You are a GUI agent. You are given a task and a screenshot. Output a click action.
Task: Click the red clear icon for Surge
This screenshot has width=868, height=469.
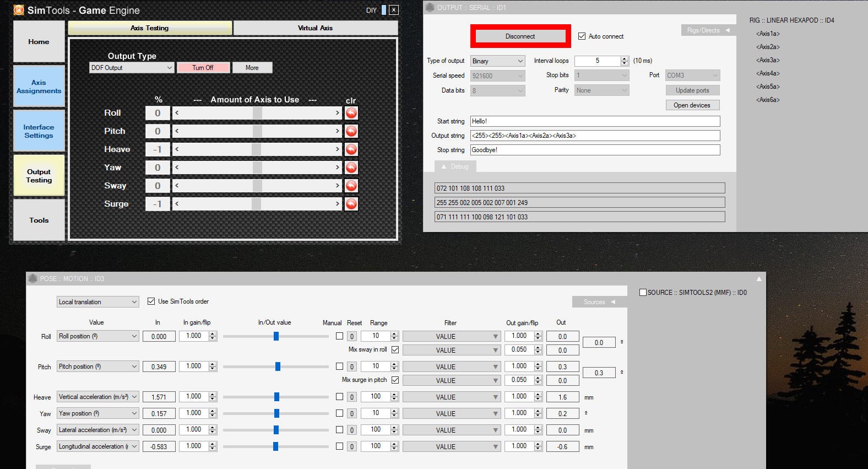351,204
